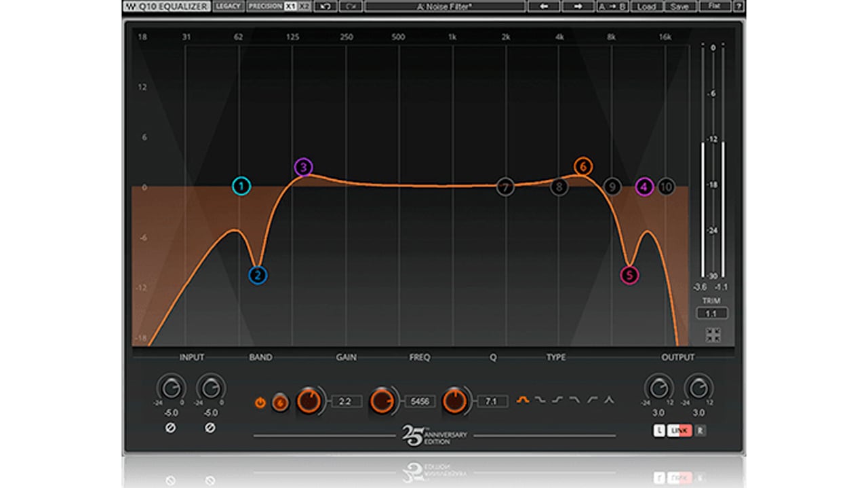
Task: Invert phase on the first input channel
Action: 170,428
